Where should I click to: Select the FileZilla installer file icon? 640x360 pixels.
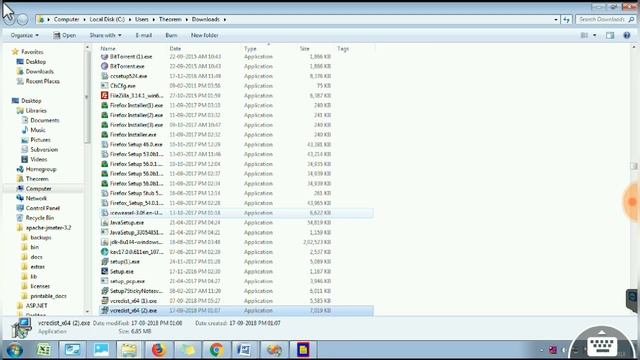point(104,96)
